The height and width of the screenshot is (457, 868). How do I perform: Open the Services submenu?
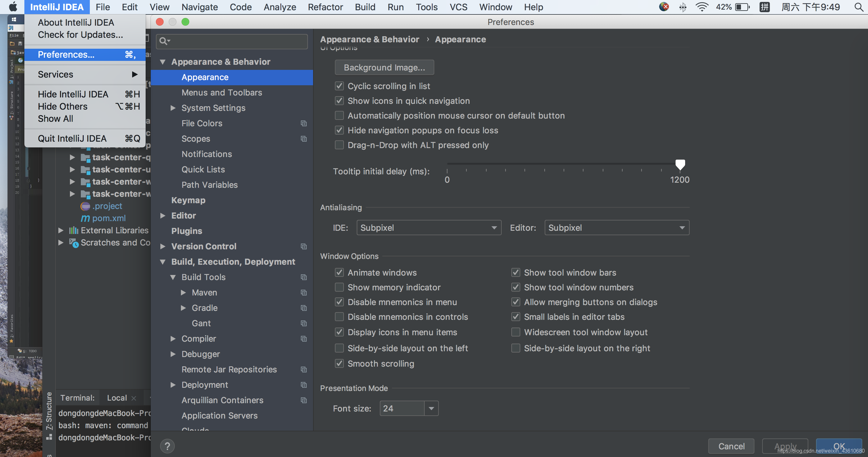85,74
